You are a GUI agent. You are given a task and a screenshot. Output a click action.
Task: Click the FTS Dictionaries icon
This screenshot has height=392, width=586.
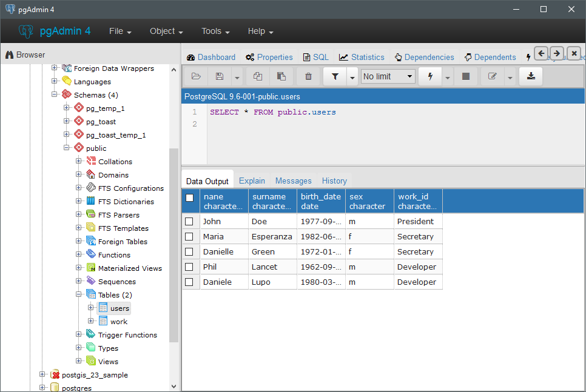coord(91,201)
